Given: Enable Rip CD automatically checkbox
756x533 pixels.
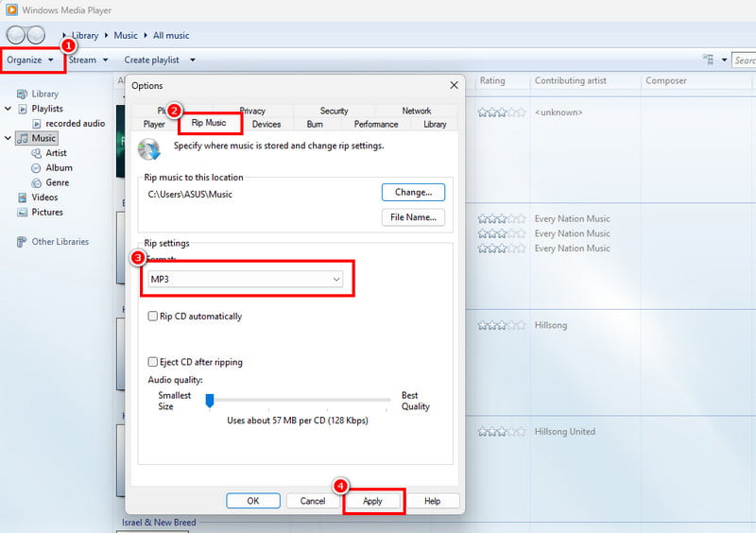Looking at the screenshot, I should 152,316.
